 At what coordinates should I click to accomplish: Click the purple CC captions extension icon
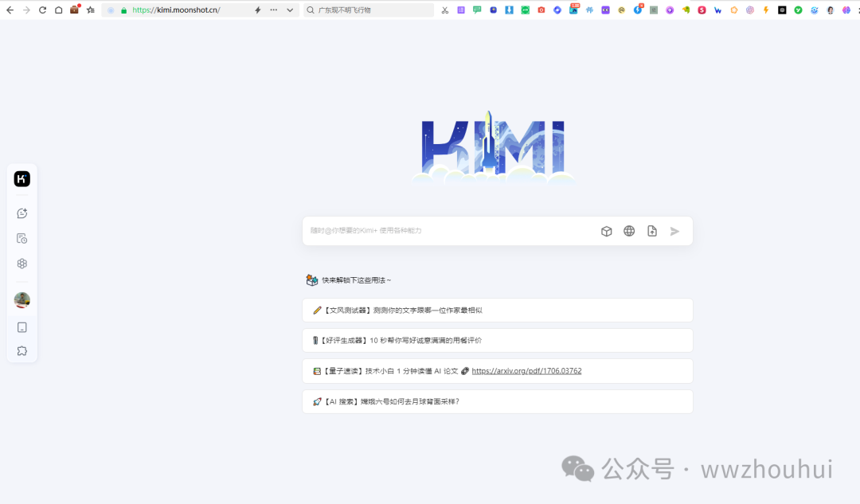tap(605, 10)
